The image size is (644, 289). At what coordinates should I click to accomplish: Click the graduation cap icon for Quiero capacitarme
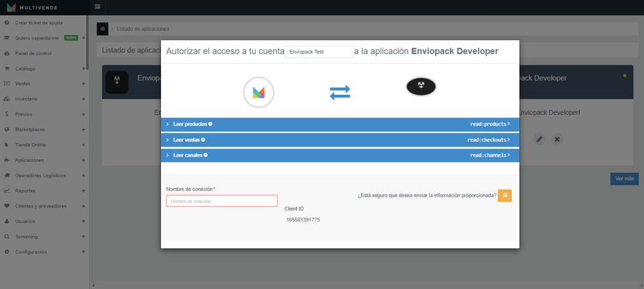[7, 38]
